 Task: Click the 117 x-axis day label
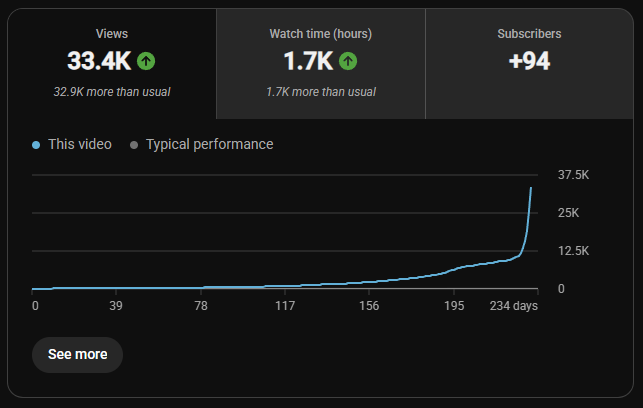[x=285, y=306]
